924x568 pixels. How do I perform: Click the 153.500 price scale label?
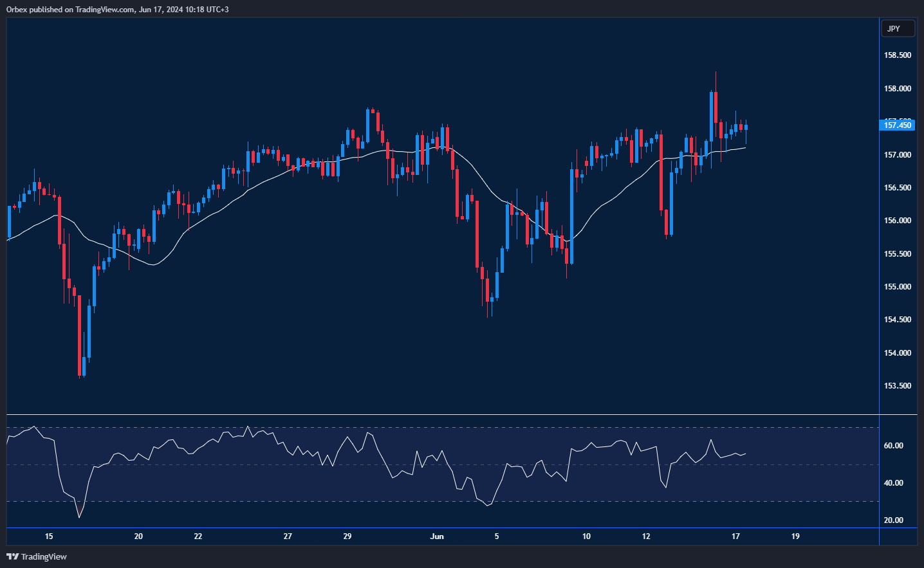[897, 386]
